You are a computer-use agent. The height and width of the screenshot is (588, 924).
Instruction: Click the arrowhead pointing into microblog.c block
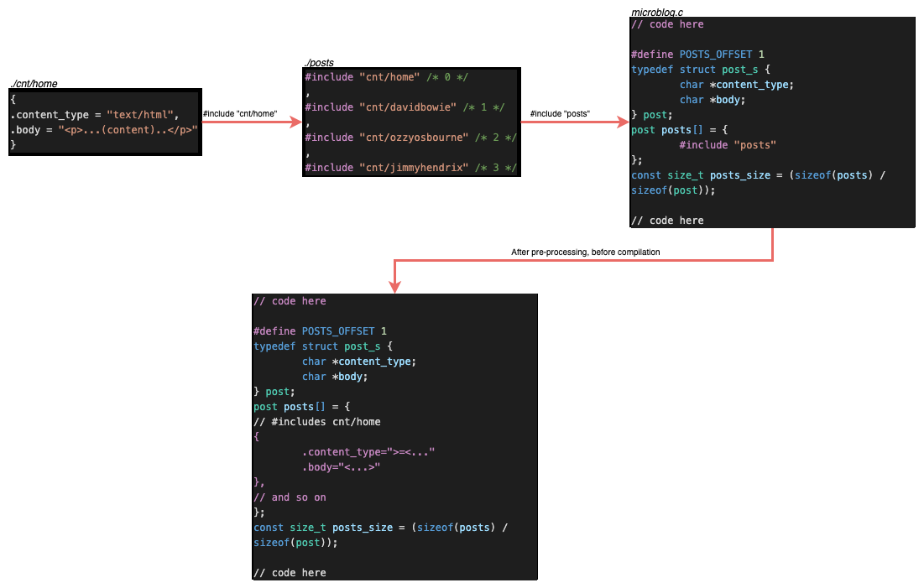tap(624, 123)
